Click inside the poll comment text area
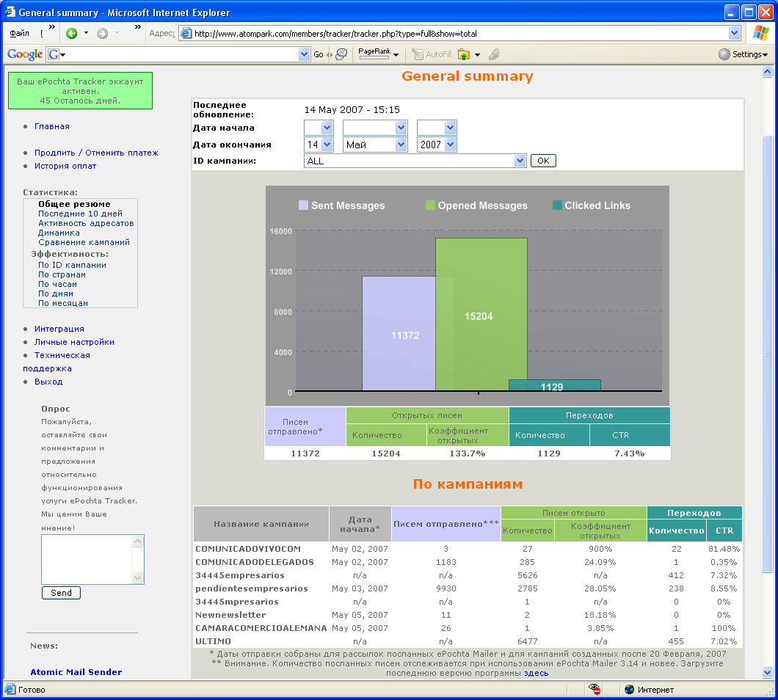778x700 pixels. pos(86,559)
